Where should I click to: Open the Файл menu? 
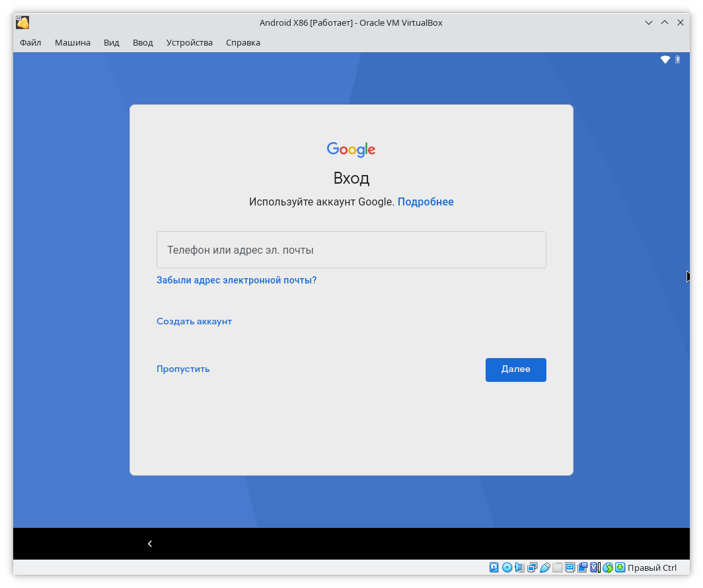pos(30,42)
